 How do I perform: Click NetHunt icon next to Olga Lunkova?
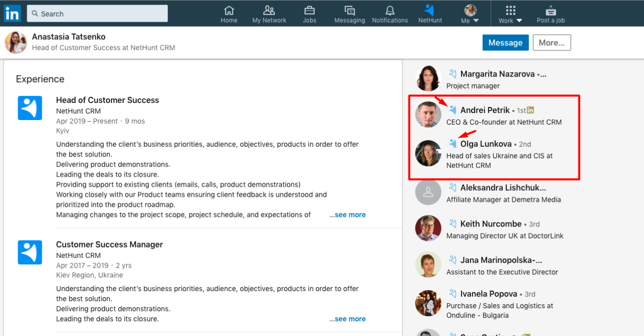pos(452,144)
